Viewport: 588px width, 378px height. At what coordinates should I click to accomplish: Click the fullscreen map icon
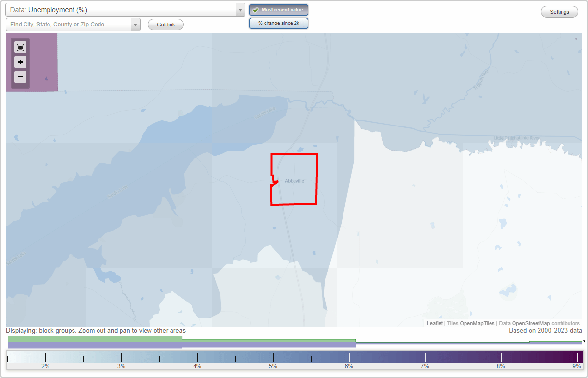[x=20, y=47]
